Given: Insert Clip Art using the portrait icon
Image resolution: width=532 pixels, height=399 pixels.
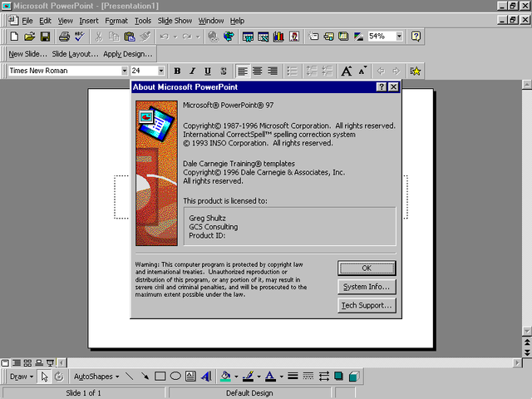Looking at the screenshot, I should (x=294, y=37).
